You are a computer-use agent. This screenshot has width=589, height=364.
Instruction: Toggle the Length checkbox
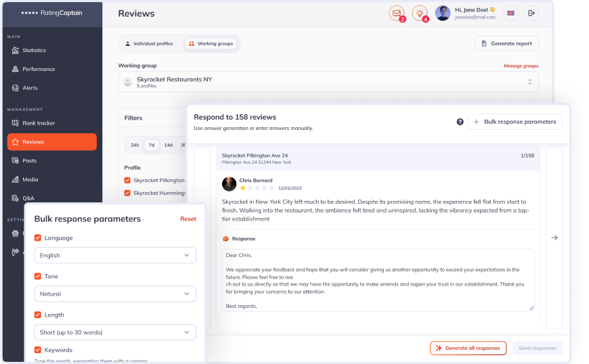pos(37,315)
